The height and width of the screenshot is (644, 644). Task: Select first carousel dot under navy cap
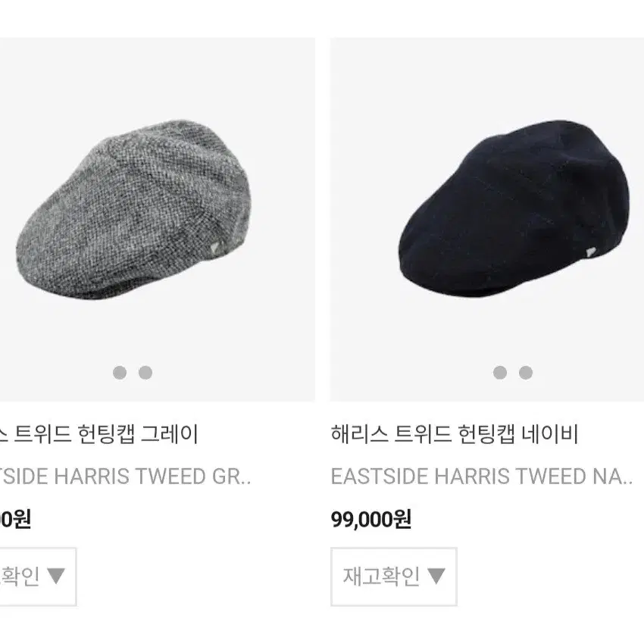[500, 373]
